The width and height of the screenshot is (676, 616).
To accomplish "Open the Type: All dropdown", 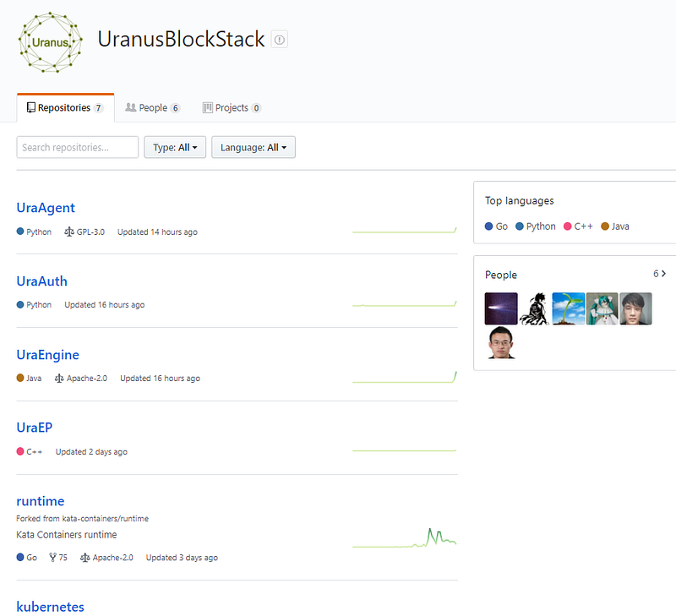I will point(175,147).
